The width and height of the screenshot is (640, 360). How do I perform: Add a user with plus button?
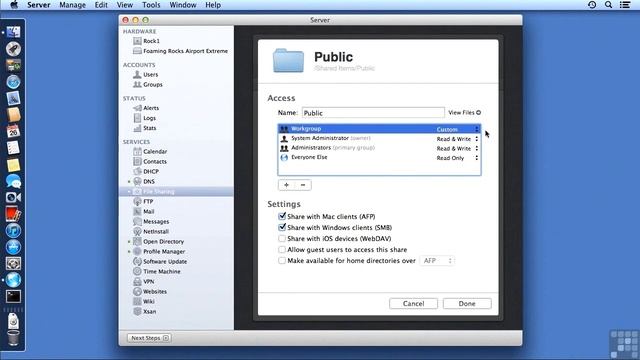click(x=287, y=185)
